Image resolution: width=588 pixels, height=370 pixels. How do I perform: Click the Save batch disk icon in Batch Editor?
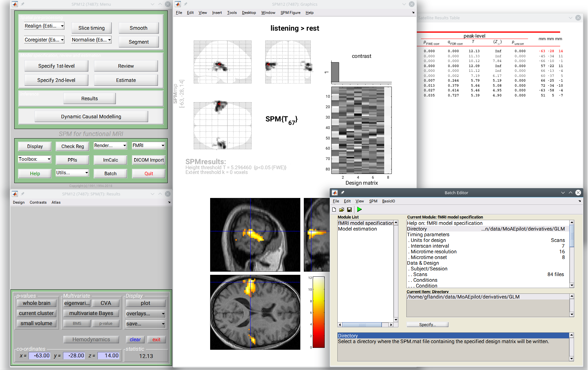[x=349, y=209]
